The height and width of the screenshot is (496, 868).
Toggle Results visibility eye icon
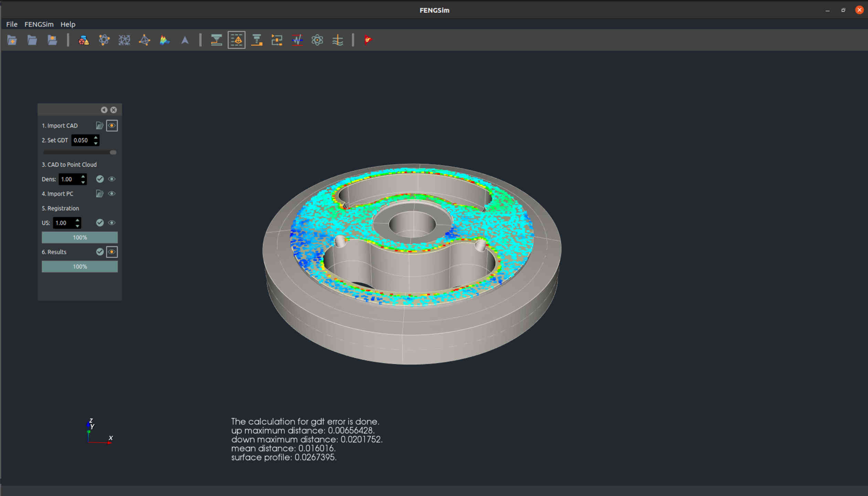112,252
